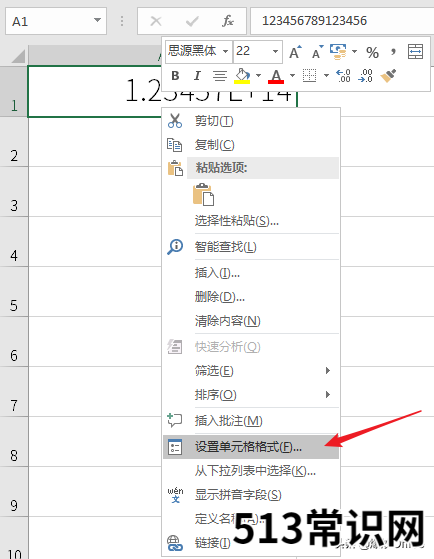
Task: Click the formula bar value field
Action: point(342,21)
